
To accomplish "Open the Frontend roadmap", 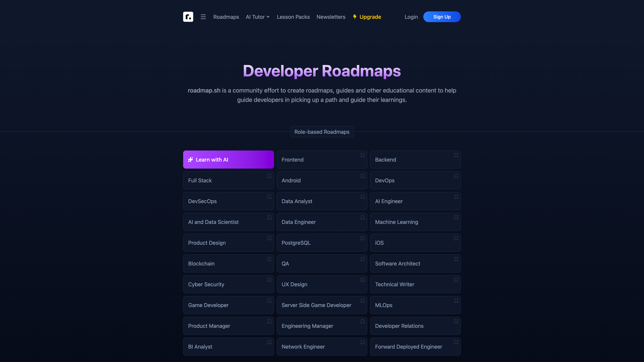I will 322,159.
